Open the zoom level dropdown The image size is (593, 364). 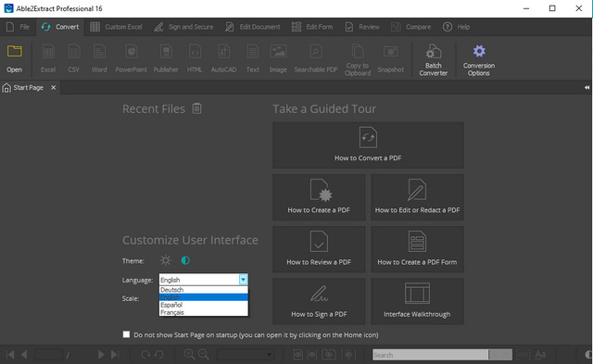click(x=245, y=355)
